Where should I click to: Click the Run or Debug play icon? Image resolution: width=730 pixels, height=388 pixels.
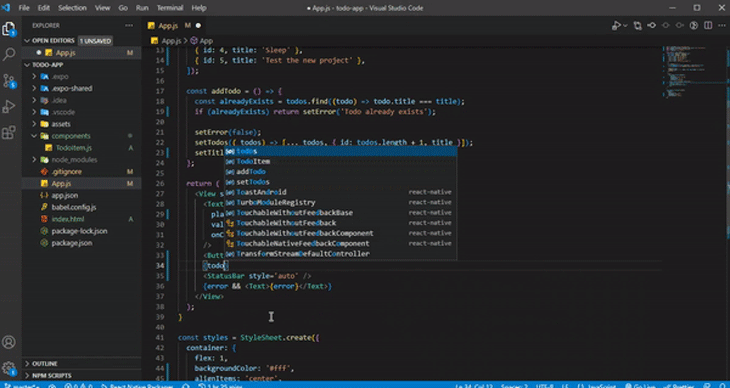point(616,26)
